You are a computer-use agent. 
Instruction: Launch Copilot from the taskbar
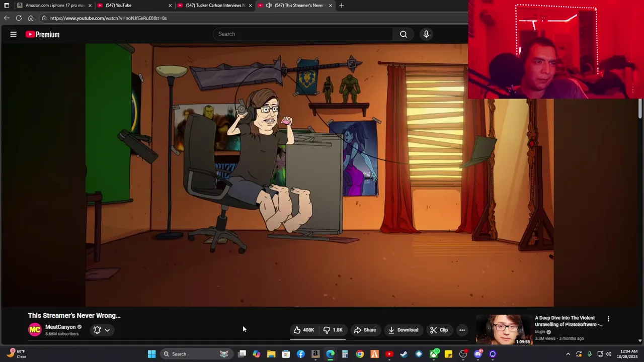pyautogui.click(x=257, y=354)
